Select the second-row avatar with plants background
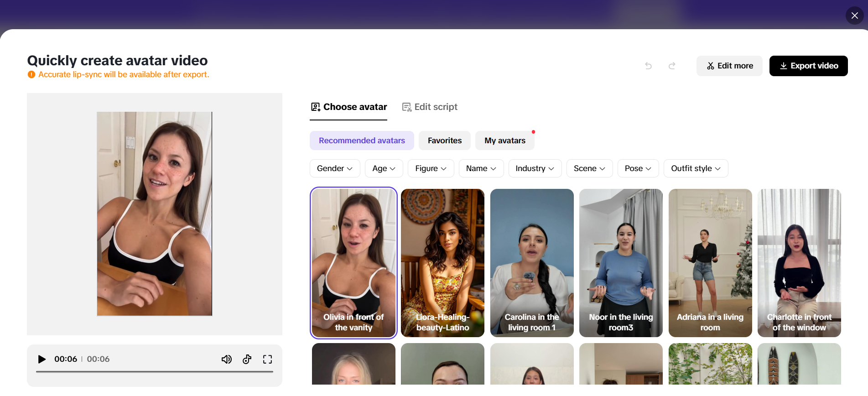The width and height of the screenshot is (868, 396). point(710,364)
